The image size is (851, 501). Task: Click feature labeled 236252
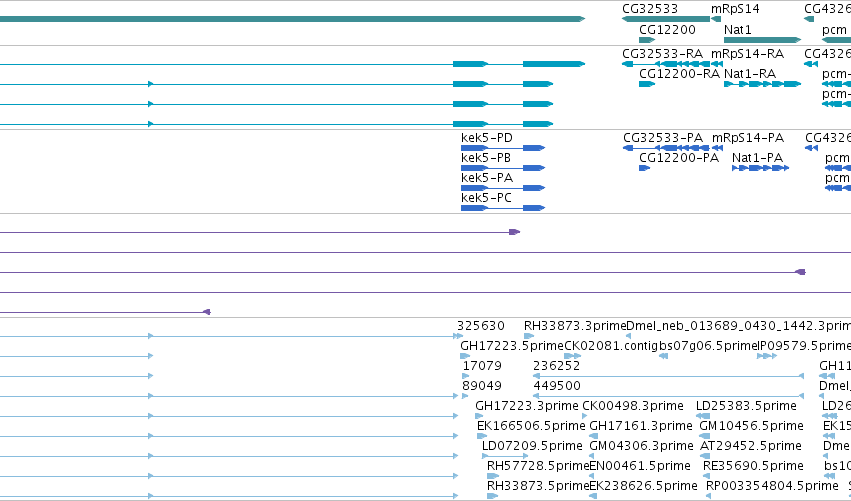557,366
